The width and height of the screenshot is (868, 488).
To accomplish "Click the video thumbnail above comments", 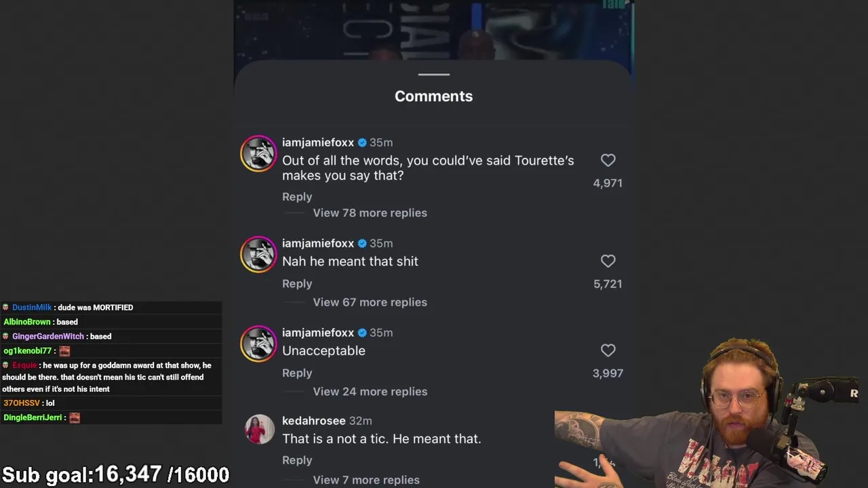I will [434, 30].
